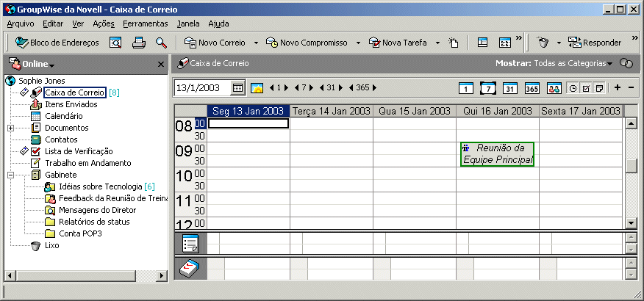Screen dimensions: 644x301
Task: Go forward one day with right arrow
Action: point(286,88)
